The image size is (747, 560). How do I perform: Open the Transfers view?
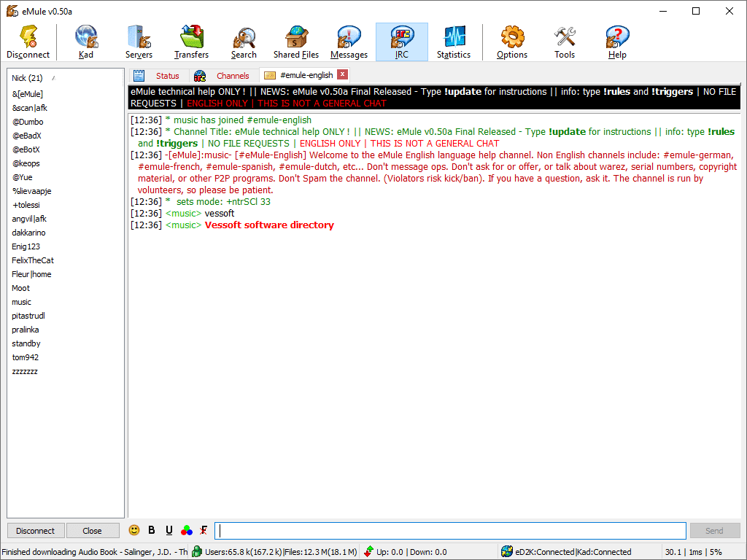(191, 42)
